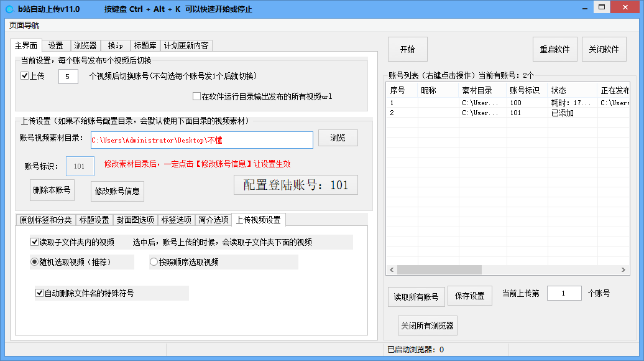The height and width of the screenshot is (361, 644).
Task: Click the app icon in title bar
Action: point(9,9)
